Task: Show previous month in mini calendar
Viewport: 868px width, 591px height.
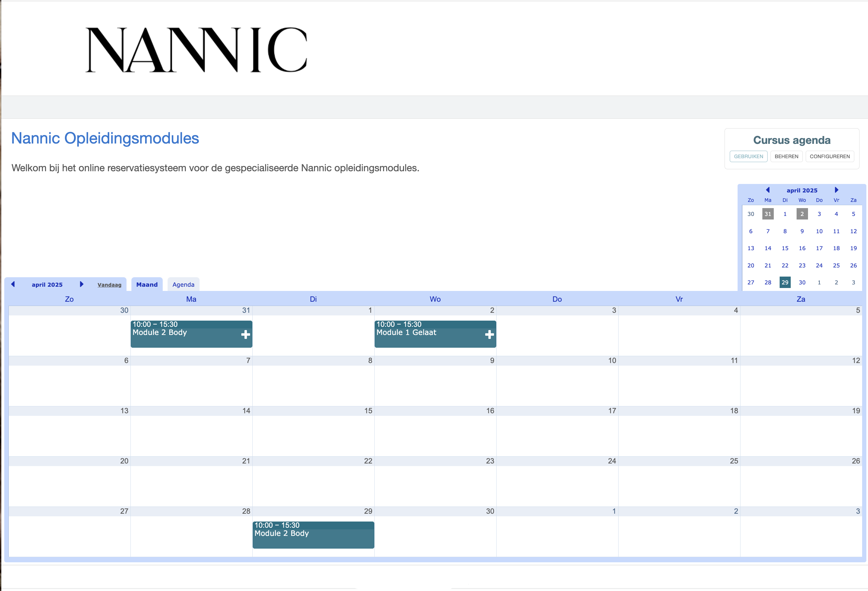Action: click(768, 190)
